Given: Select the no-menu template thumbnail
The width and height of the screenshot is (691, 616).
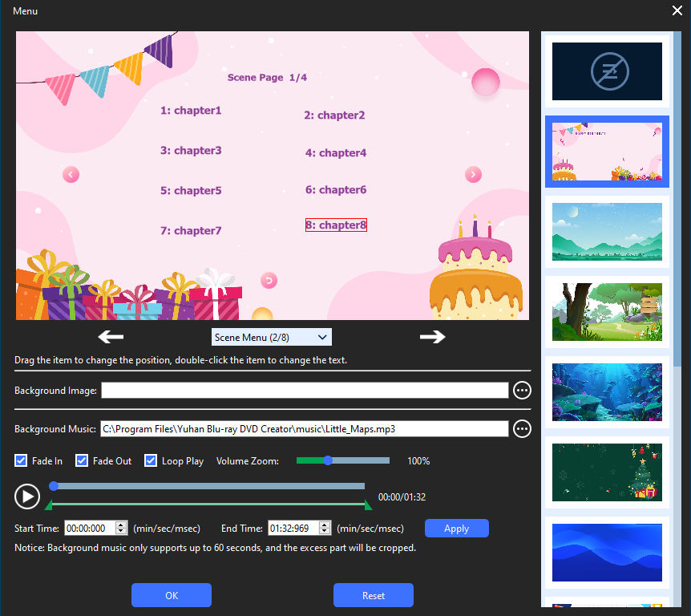Looking at the screenshot, I should pos(607,72).
